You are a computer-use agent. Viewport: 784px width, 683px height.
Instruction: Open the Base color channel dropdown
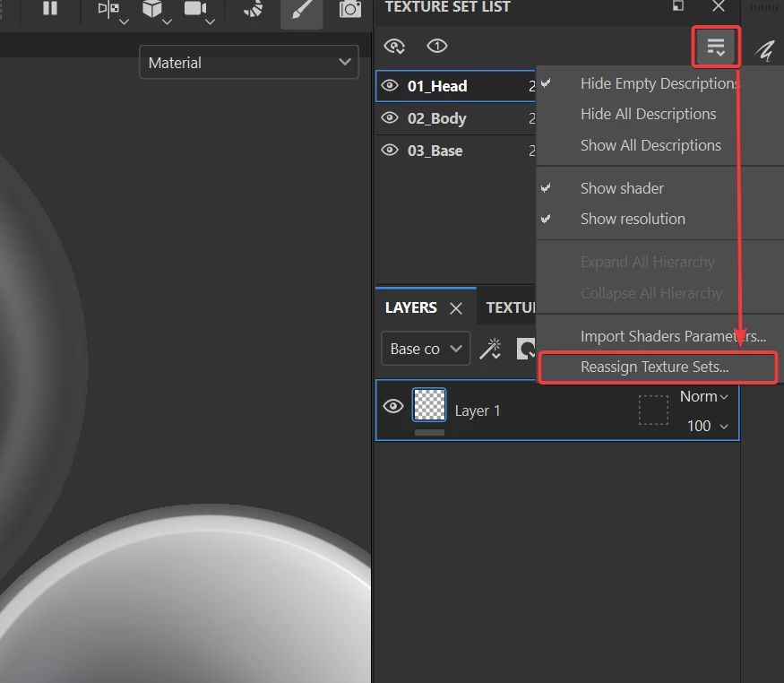tap(426, 349)
